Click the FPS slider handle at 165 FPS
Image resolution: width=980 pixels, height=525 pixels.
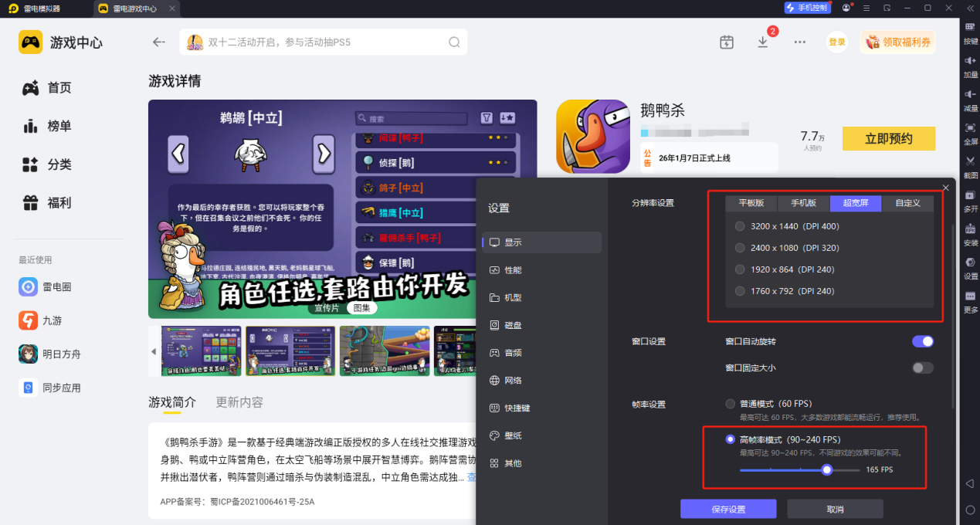[827, 469]
